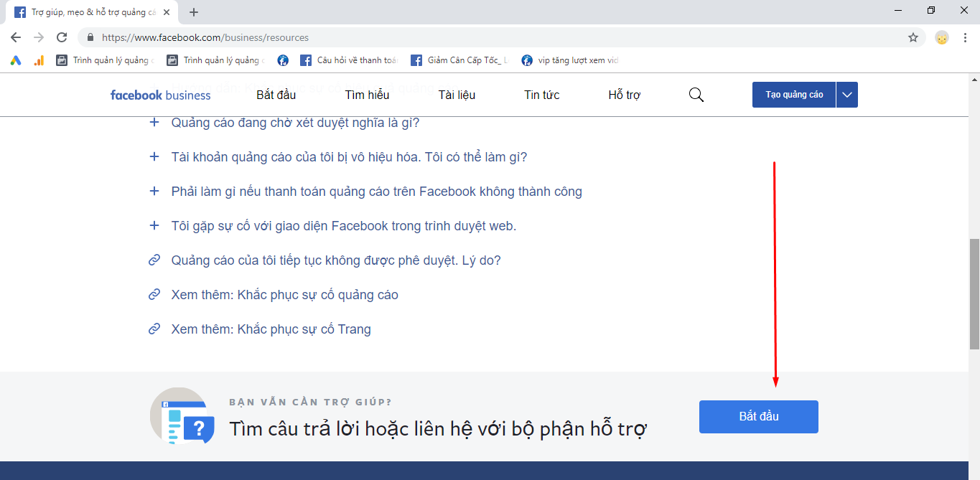
Task: Open 'Phải làm gì nếu thanh toán quảng cáo' question
Action: pyautogui.click(x=376, y=192)
